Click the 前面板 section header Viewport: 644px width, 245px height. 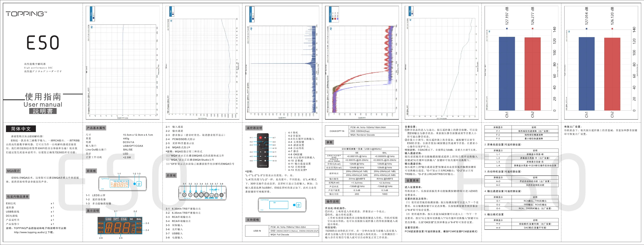(91, 171)
